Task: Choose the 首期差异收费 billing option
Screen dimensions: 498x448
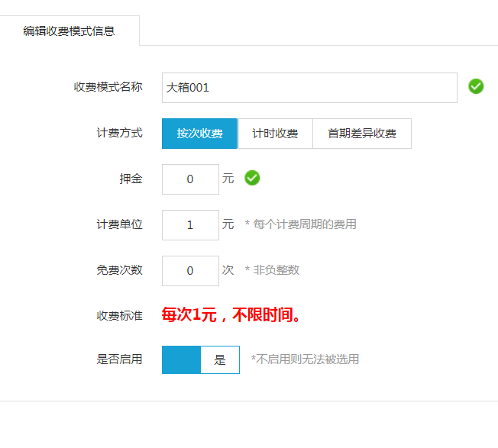Action: (362, 134)
